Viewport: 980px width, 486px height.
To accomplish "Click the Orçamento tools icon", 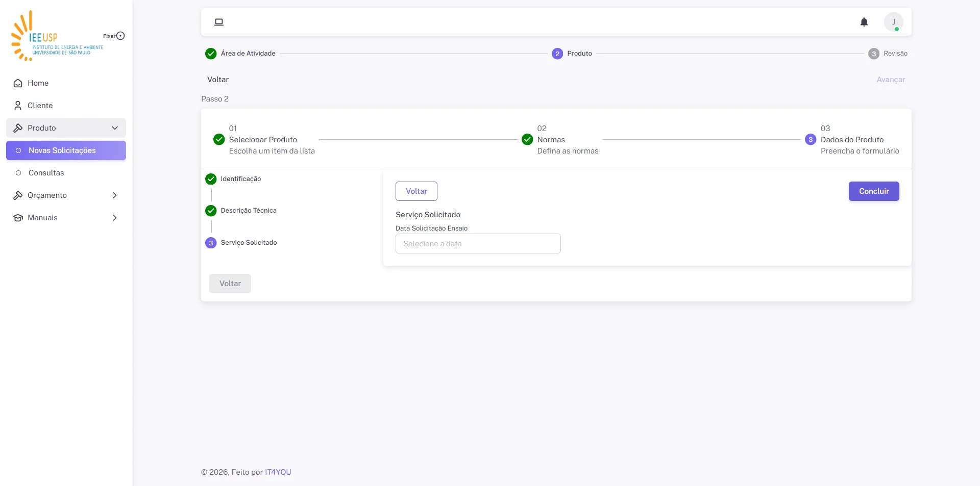I will click(18, 195).
